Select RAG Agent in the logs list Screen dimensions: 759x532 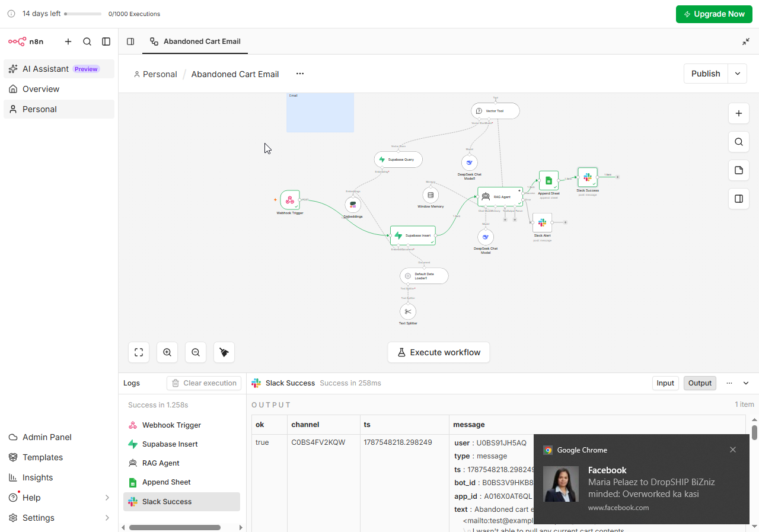pos(181,463)
